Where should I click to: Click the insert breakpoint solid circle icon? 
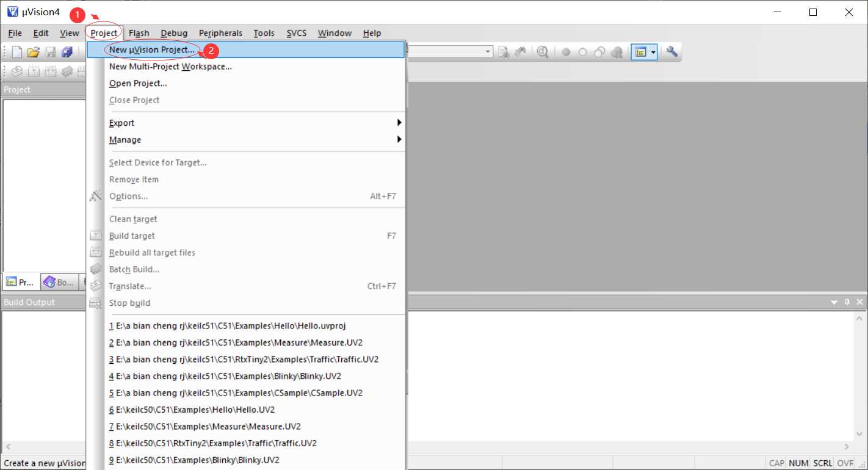tap(566, 52)
